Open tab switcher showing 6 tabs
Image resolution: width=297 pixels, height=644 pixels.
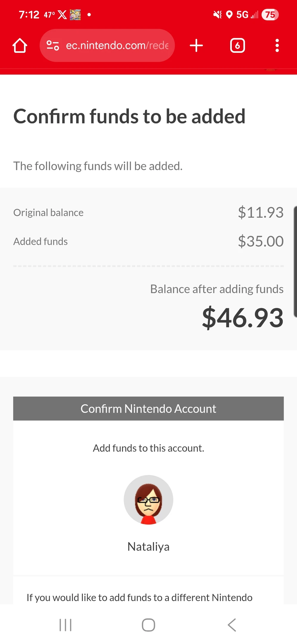pyautogui.click(x=237, y=46)
